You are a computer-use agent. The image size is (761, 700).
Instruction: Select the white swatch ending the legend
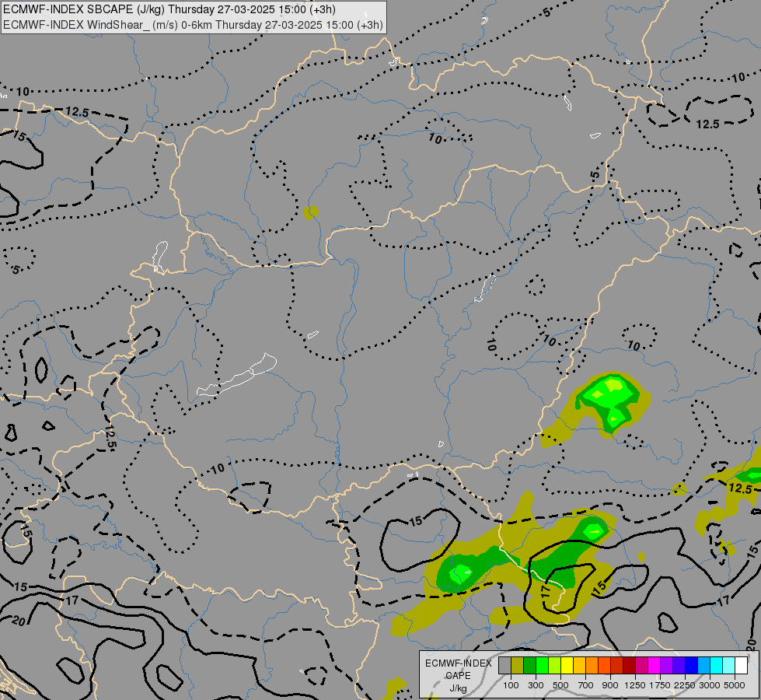pos(742,665)
